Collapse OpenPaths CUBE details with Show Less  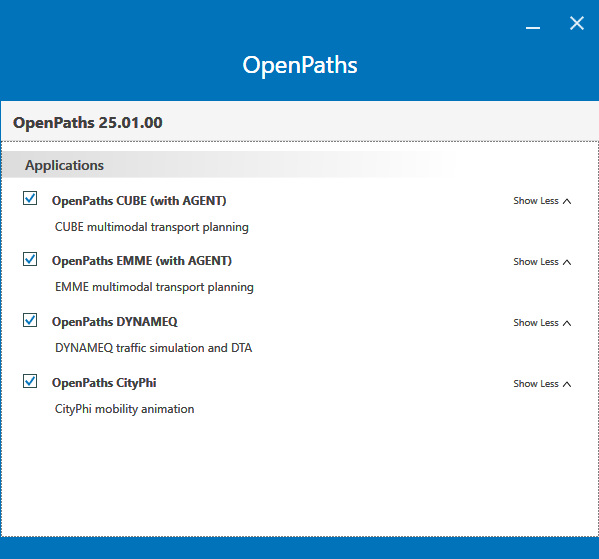click(542, 201)
